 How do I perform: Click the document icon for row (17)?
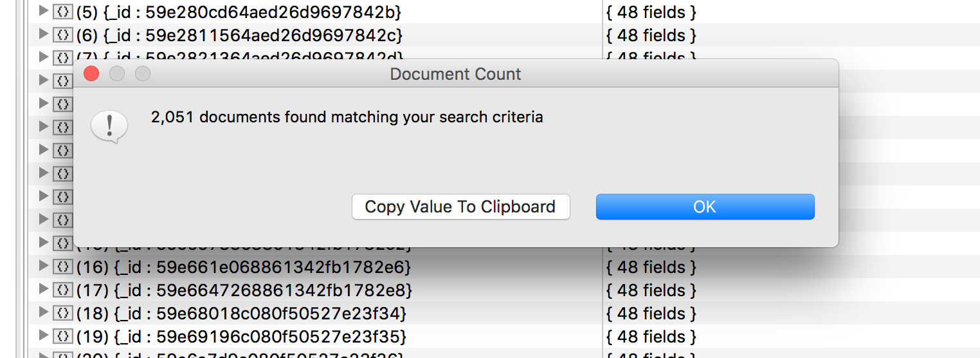[62, 290]
